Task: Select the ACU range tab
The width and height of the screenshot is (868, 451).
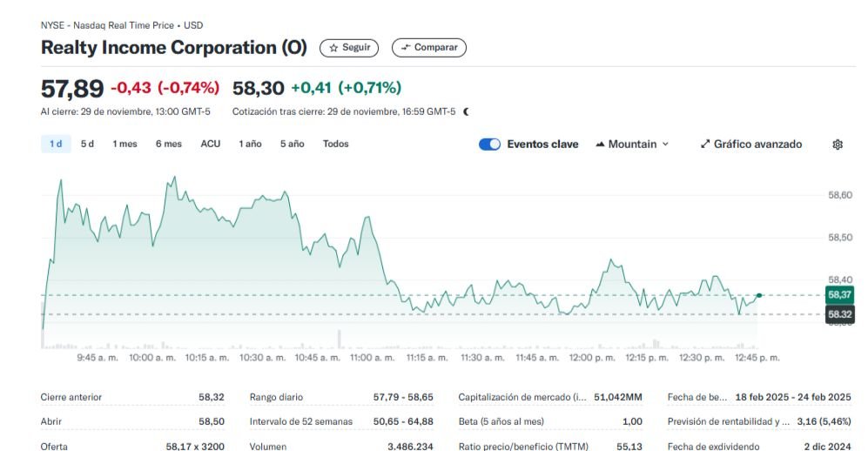Action: (211, 144)
